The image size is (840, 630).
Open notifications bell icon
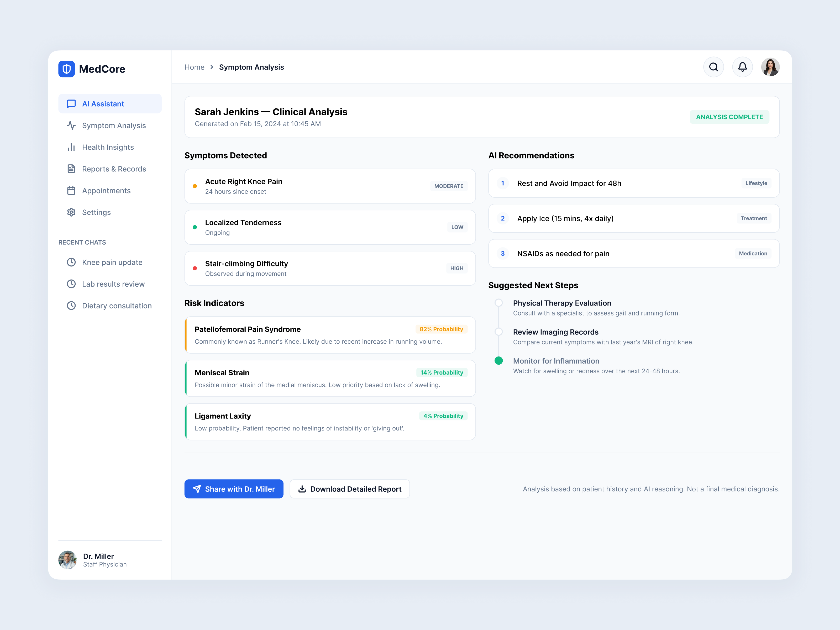click(742, 67)
